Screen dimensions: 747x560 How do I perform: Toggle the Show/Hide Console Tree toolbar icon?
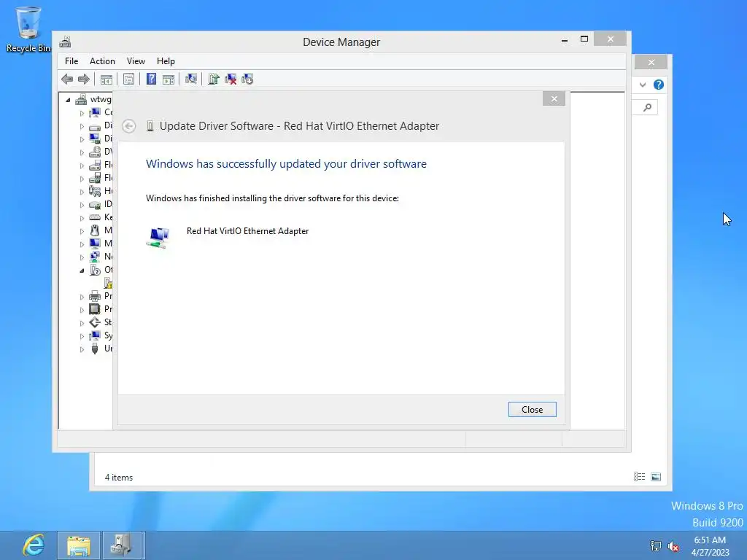point(107,79)
